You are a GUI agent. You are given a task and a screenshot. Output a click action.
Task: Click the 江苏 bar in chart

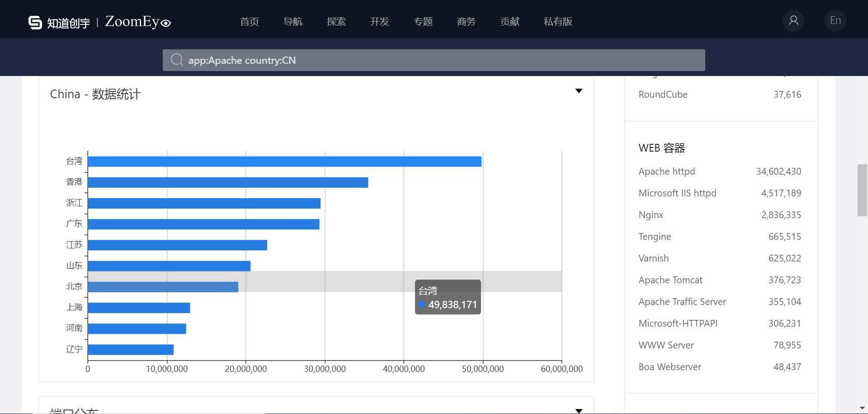178,245
